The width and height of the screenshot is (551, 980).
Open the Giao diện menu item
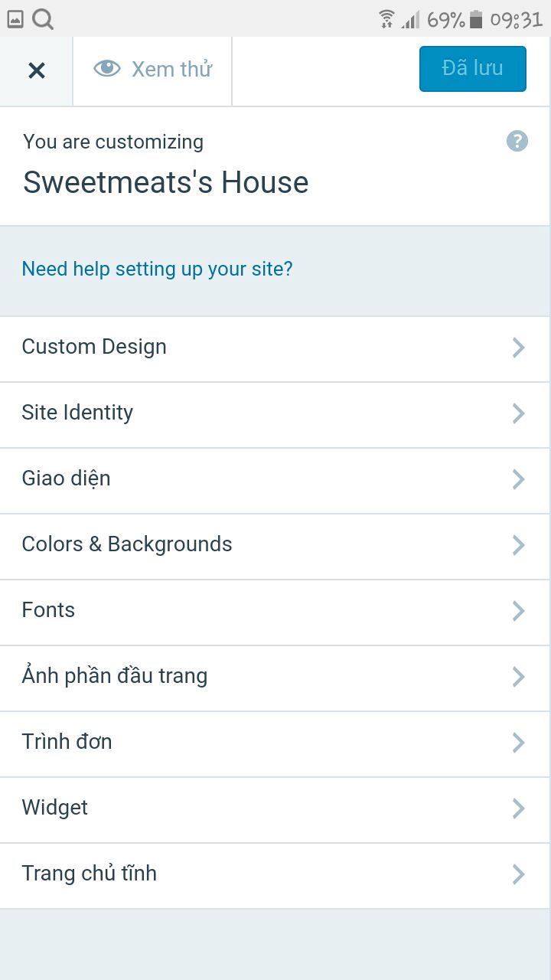(275, 481)
